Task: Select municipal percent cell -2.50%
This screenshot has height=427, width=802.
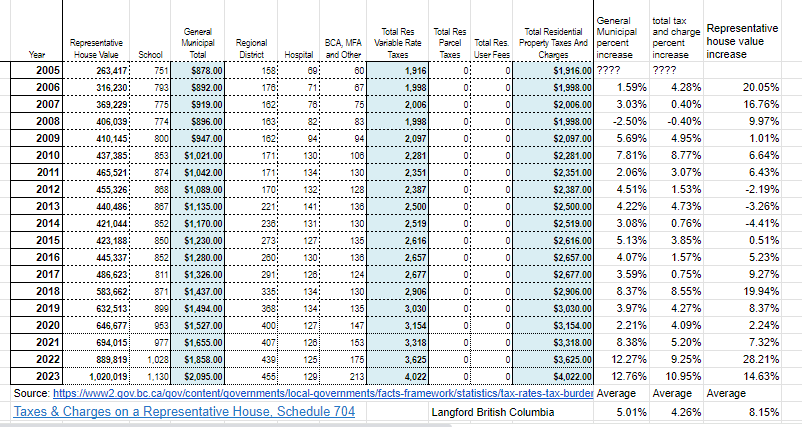Action: (621, 121)
